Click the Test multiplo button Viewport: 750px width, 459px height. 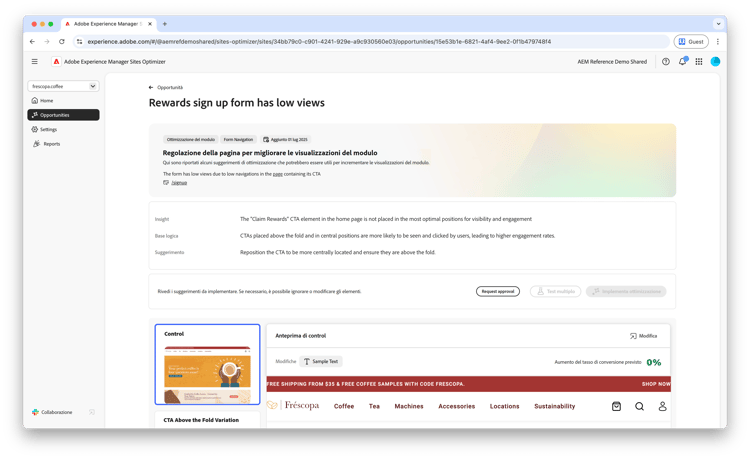(x=555, y=291)
